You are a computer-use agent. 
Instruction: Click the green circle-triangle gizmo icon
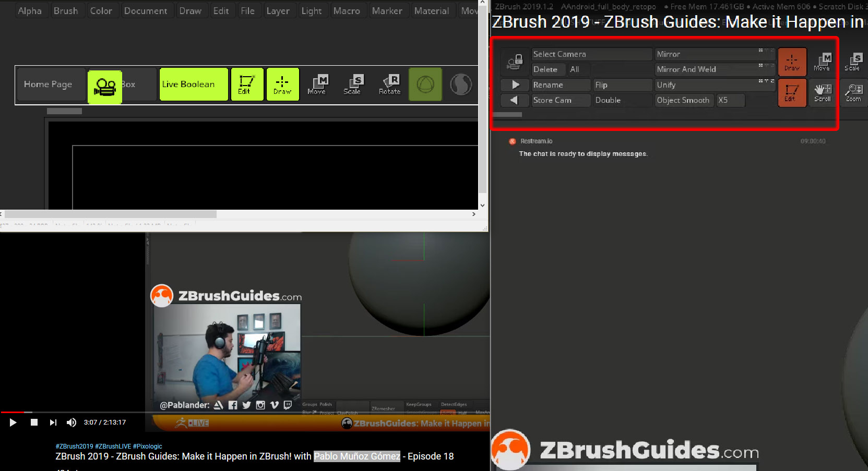coord(425,84)
